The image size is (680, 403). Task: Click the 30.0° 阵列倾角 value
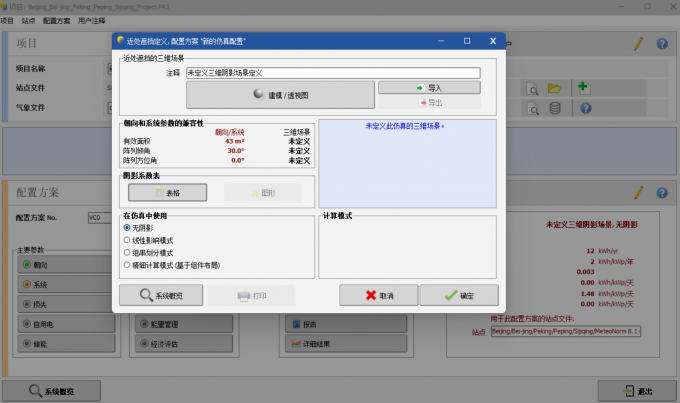236,151
